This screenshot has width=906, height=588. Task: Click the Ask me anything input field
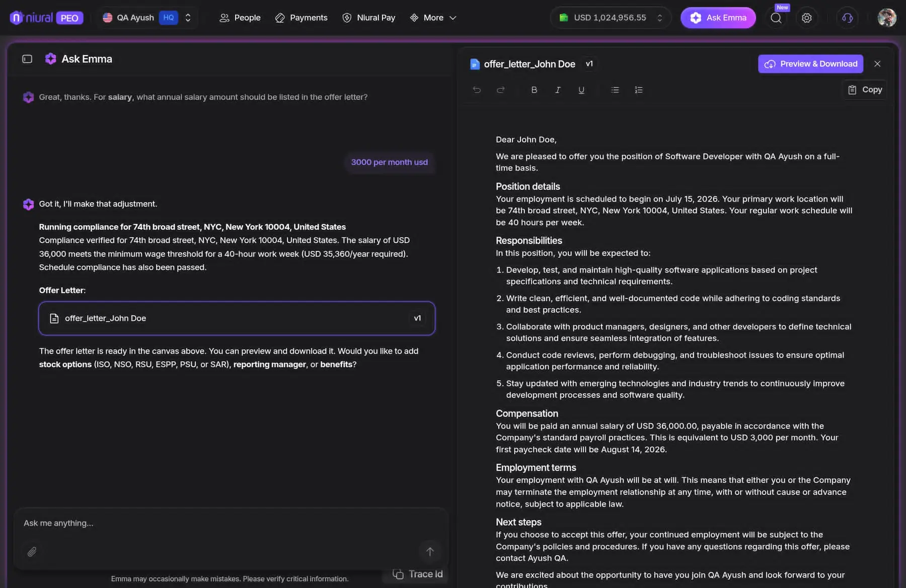(x=231, y=523)
